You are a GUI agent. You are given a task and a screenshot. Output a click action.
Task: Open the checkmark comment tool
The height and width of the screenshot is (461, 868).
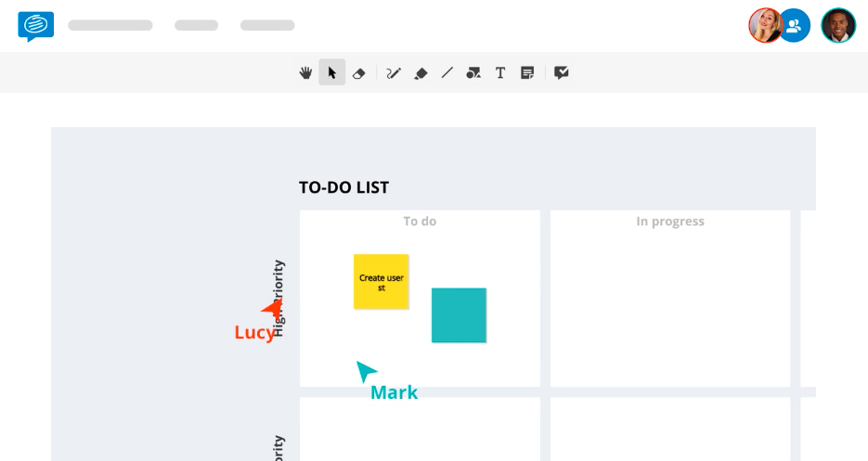pyautogui.click(x=562, y=72)
